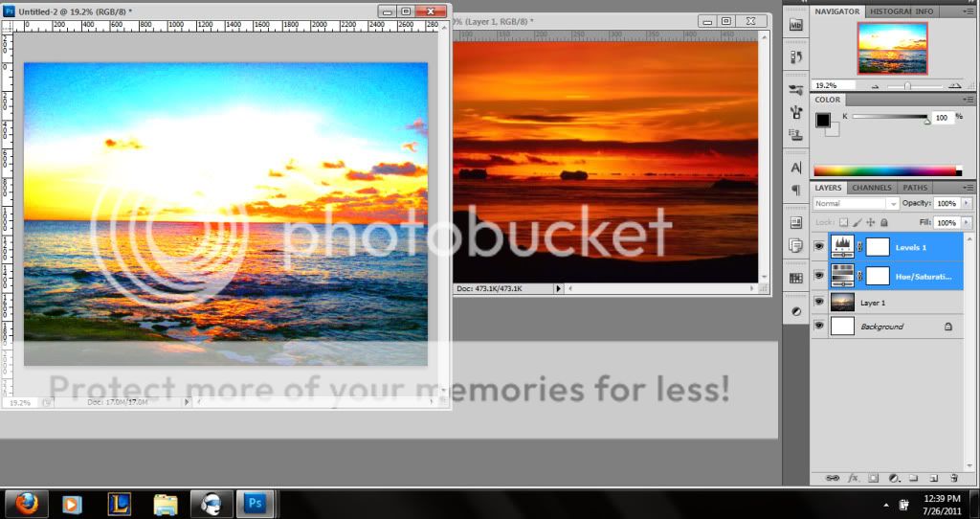
Task: Open the History panel icon
Action: (x=795, y=57)
